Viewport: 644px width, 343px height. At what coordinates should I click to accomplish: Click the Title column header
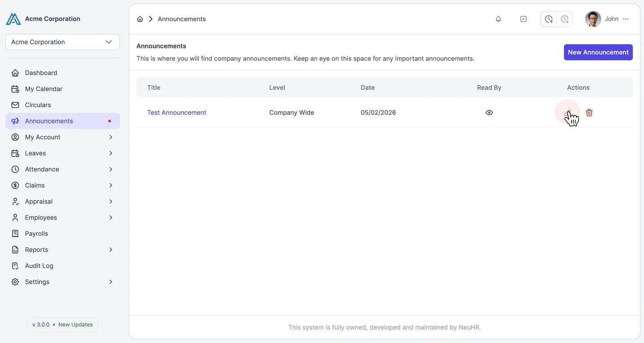click(154, 88)
